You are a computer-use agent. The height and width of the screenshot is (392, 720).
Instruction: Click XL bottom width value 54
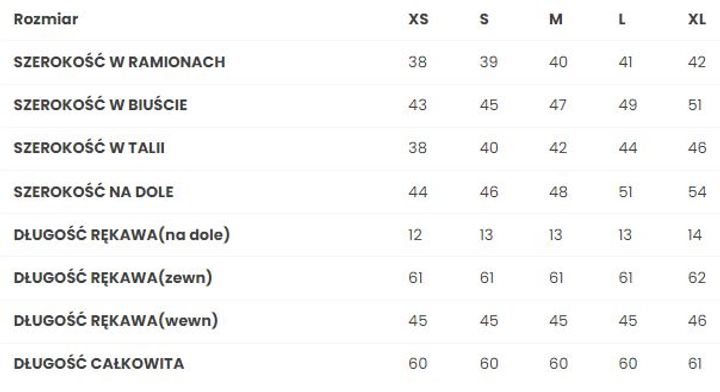[697, 191]
